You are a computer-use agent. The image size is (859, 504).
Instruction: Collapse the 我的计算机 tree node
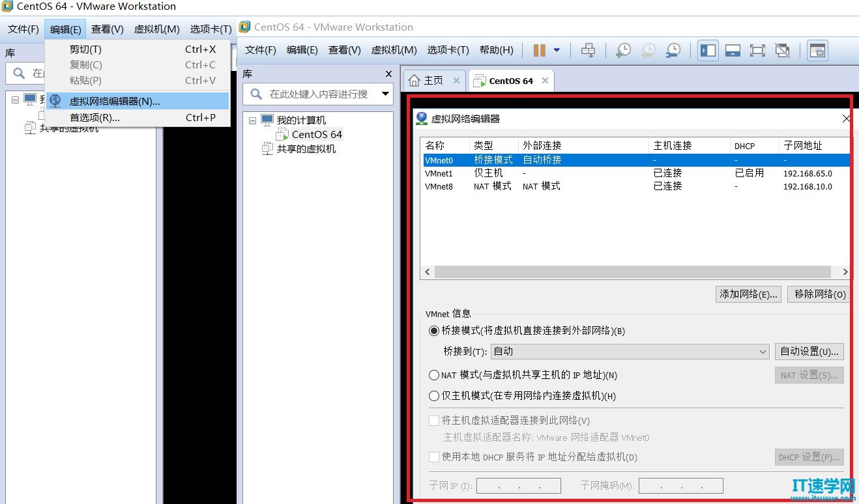[x=252, y=120]
